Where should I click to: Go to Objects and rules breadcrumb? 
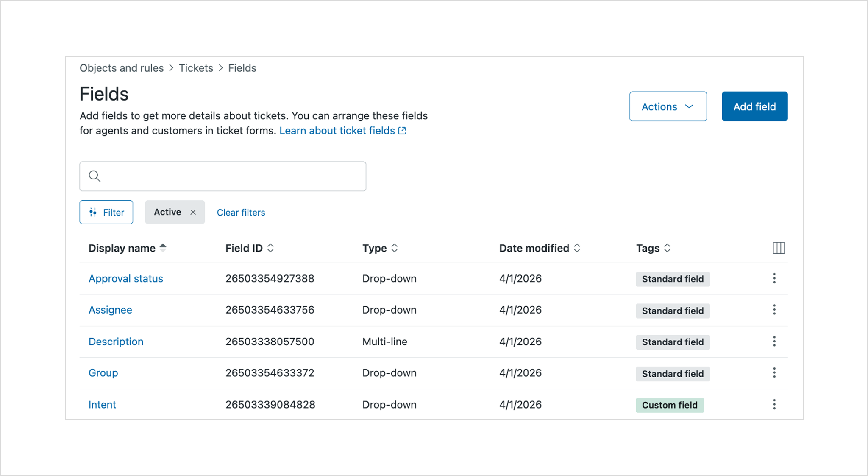pos(122,68)
